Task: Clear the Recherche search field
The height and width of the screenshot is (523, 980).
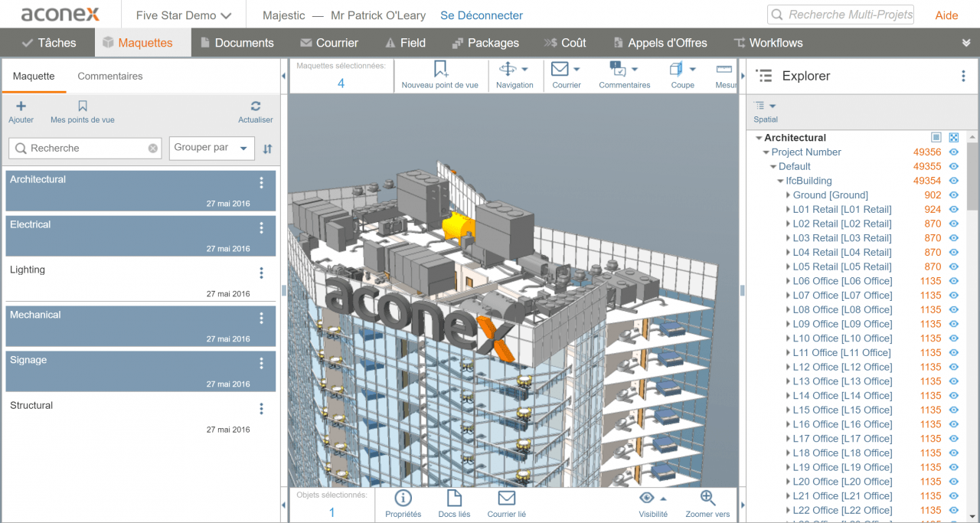Action: (153, 149)
